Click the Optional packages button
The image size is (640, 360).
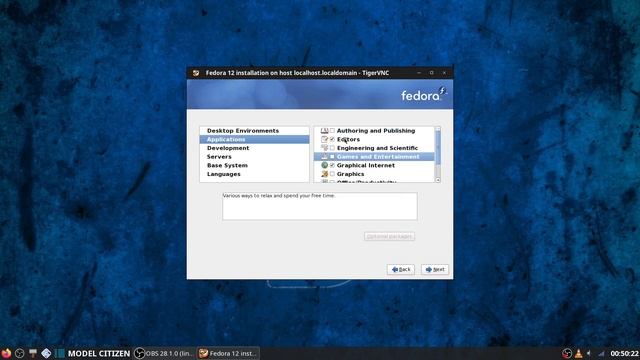click(389, 236)
